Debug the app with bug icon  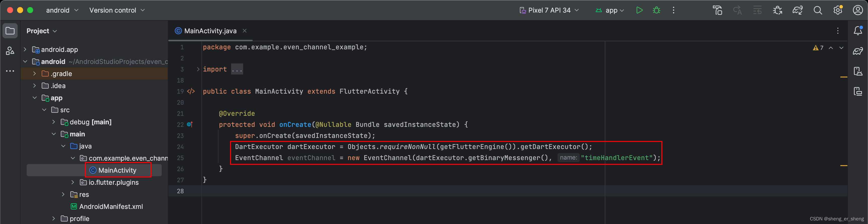click(656, 10)
